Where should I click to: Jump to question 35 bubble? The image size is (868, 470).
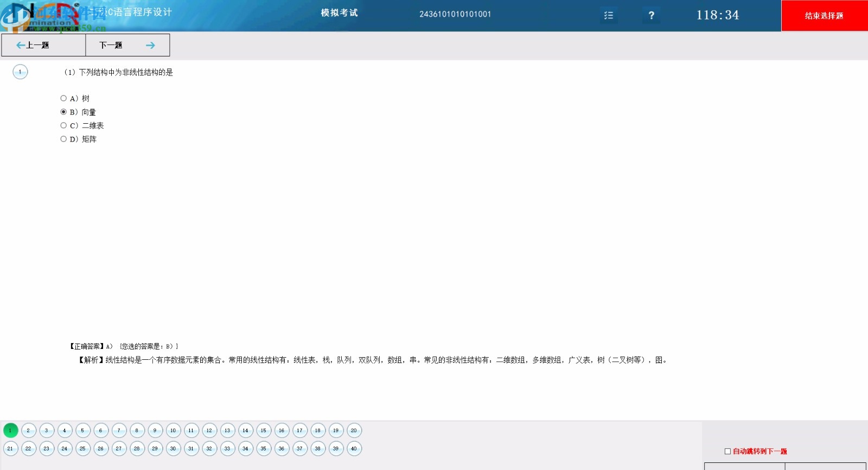264,448
